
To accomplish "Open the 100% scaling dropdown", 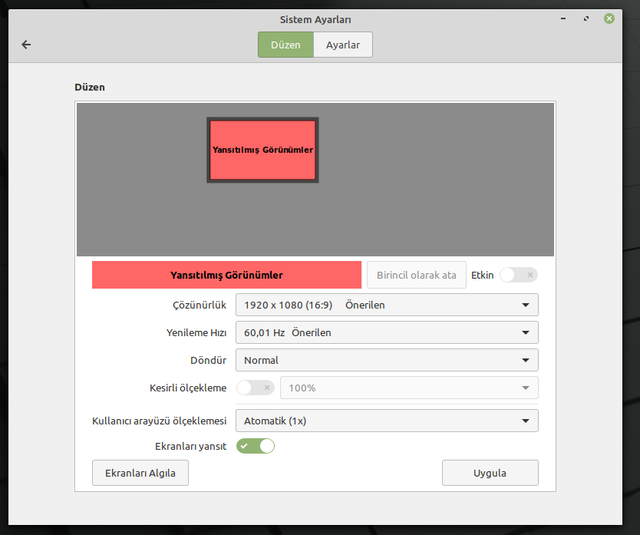I will [409, 388].
